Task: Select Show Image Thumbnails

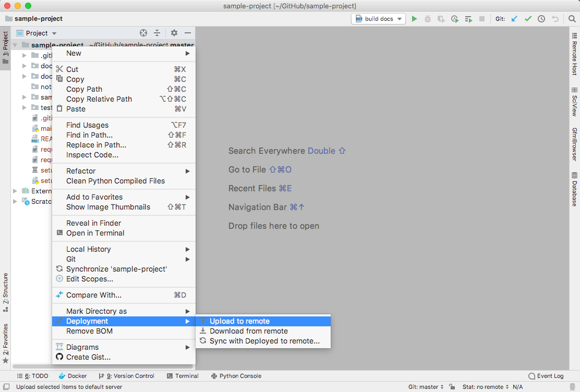Action: click(x=124, y=207)
